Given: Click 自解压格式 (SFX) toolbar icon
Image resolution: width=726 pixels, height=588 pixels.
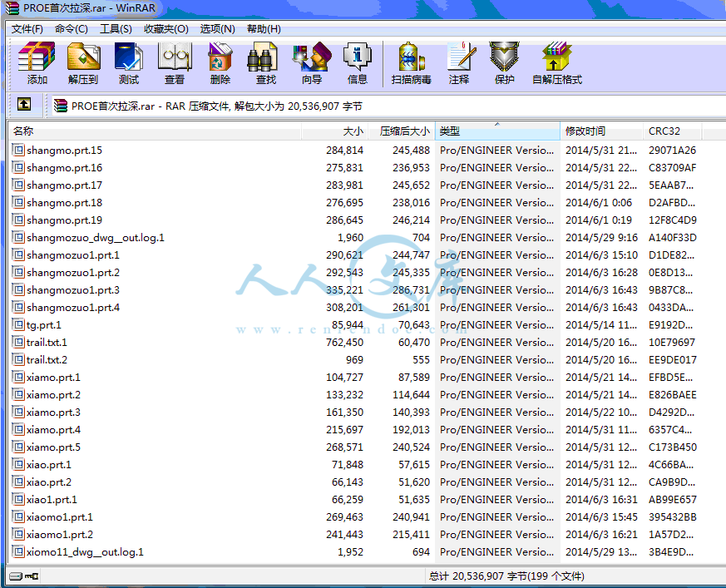Looking at the screenshot, I should [x=557, y=62].
